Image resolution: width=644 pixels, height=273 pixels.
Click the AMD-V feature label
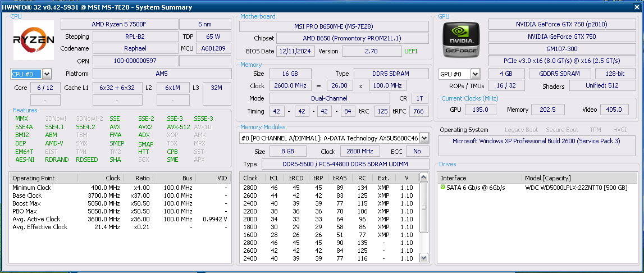[x=54, y=143]
